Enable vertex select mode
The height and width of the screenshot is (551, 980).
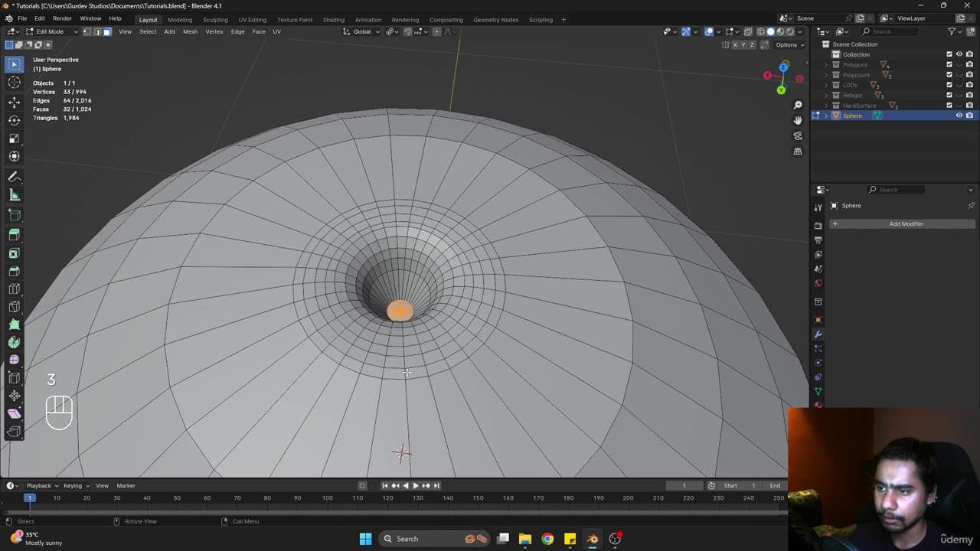(87, 31)
